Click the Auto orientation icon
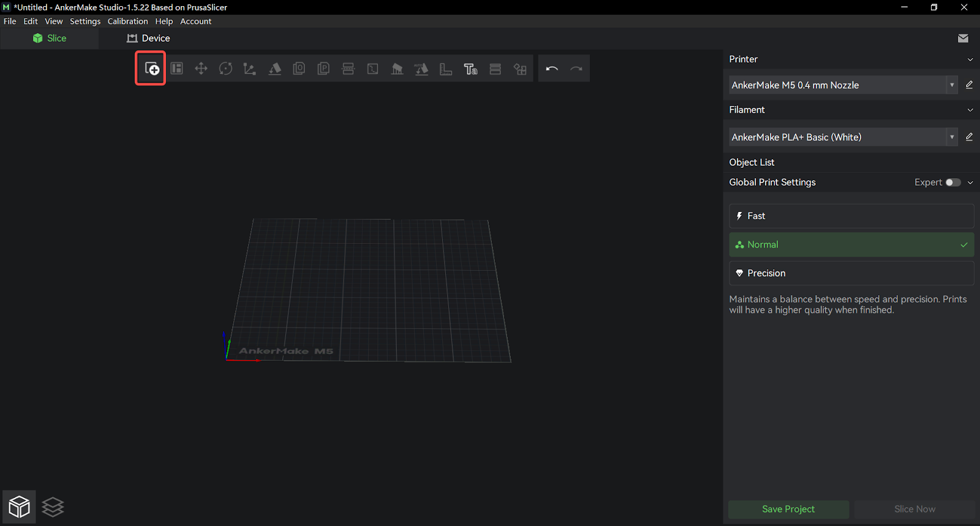Screen dimensions: 980x526 tap(421, 69)
